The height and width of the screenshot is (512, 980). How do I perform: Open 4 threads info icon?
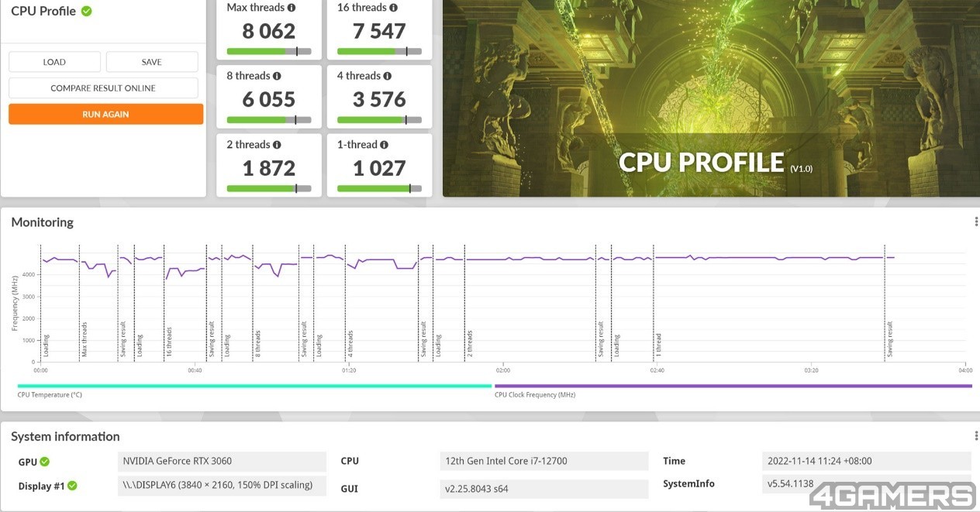coord(387,76)
